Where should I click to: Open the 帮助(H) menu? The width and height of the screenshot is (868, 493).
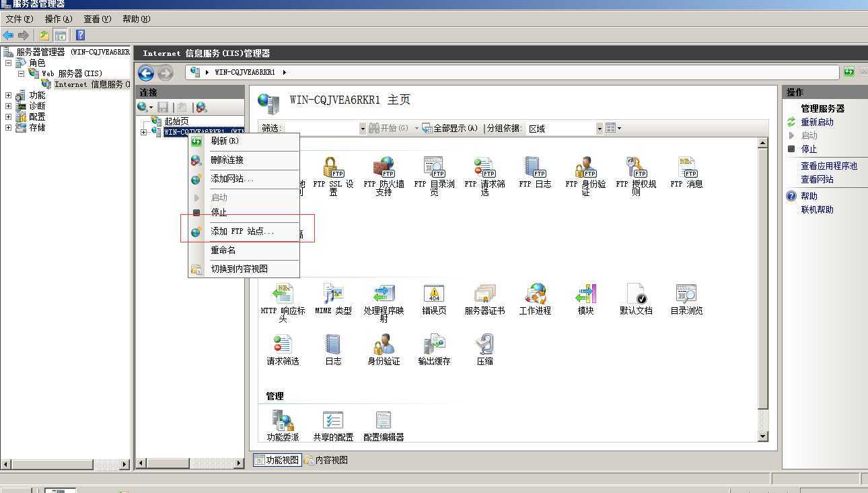click(x=136, y=19)
